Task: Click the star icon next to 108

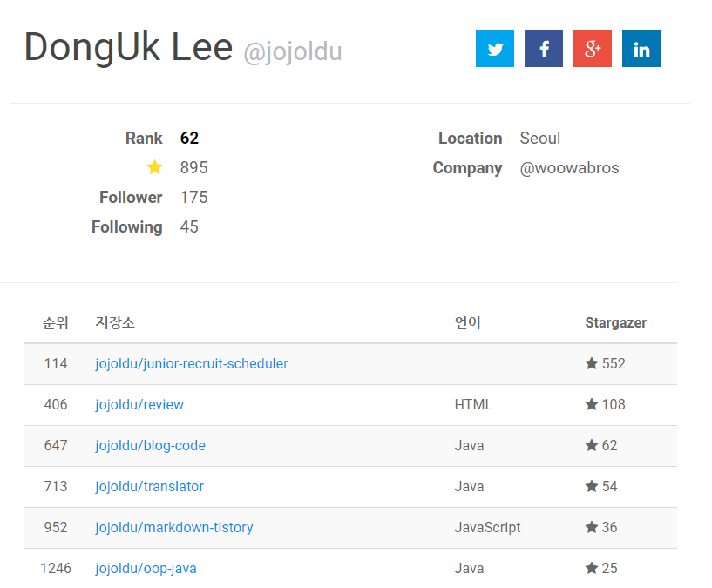Action: 591,404
